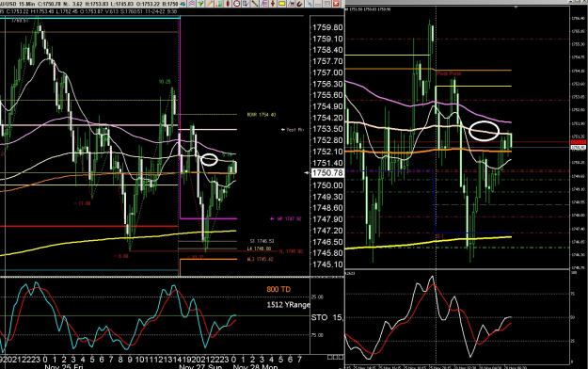Click the STO 15 indicator label
588x369 pixels.
click(327, 317)
